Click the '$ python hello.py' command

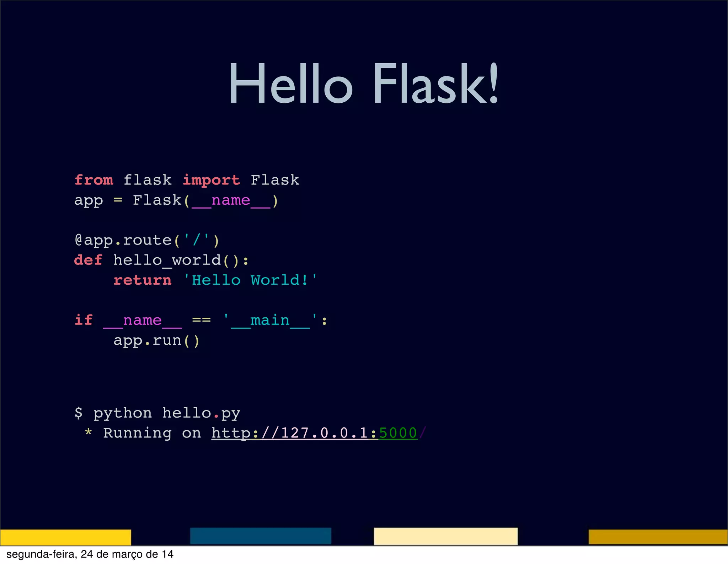[x=157, y=413]
